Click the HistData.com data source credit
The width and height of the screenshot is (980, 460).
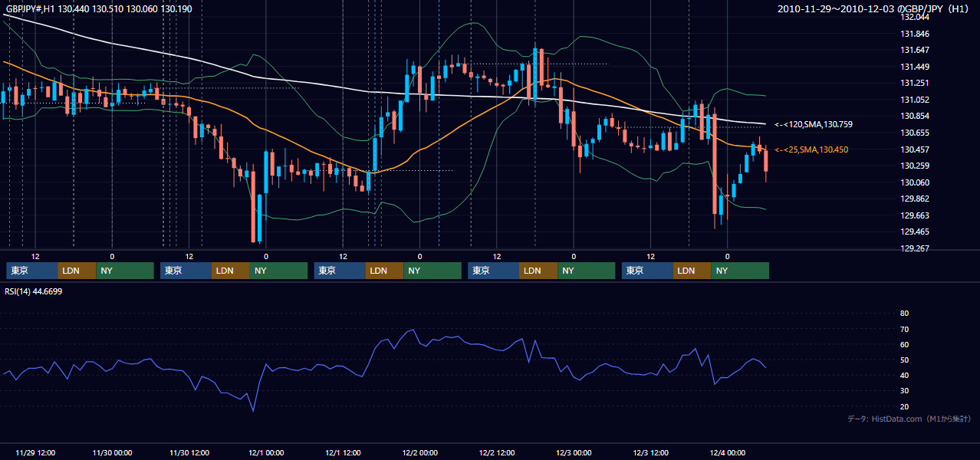pos(909,419)
